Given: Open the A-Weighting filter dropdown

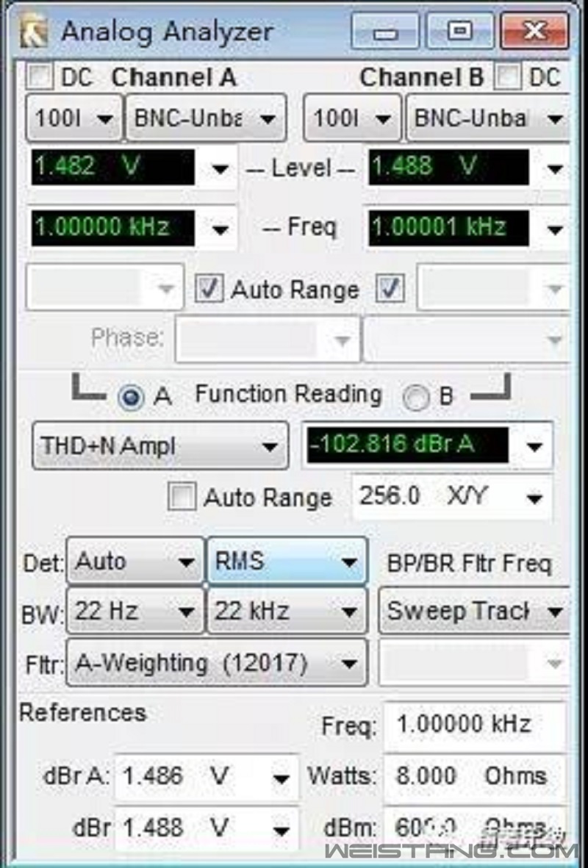Looking at the screenshot, I should tap(216, 664).
